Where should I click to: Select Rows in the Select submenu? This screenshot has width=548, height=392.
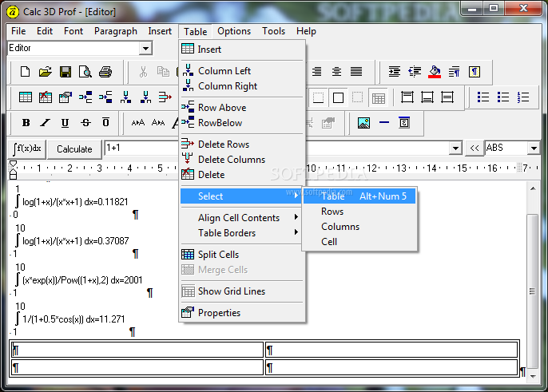[359, 212]
